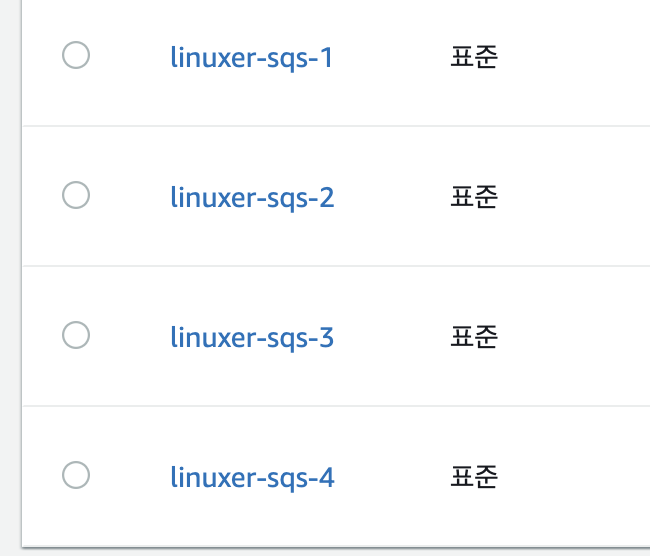This screenshot has width=650, height=556.
Task: Open the linuxer-sqs-1 queue link
Action: [252, 58]
